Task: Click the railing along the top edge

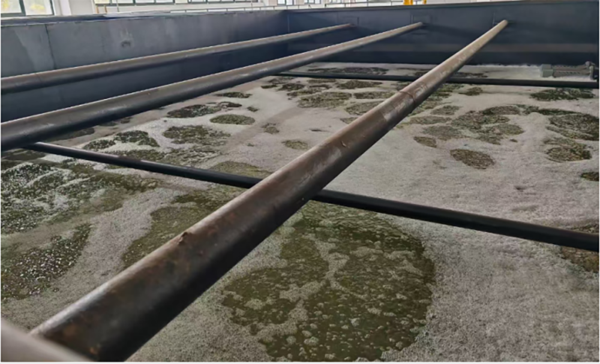Action: pos(180,2)
